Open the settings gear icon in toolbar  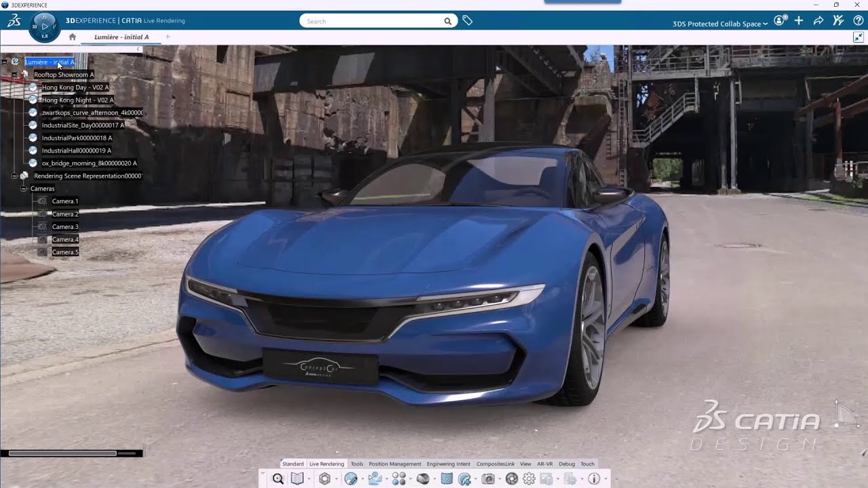click(x=529, y=479)
